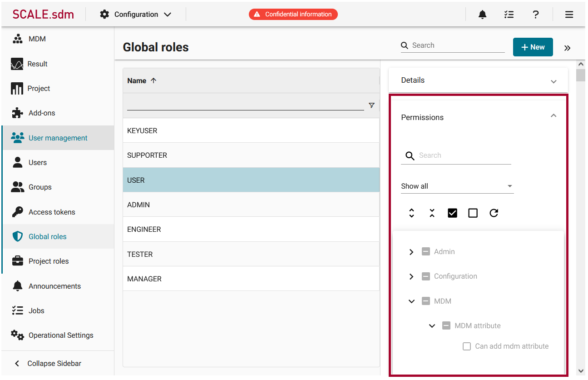
Task: Click the Project bar chart icon
Action: [17, 89]
